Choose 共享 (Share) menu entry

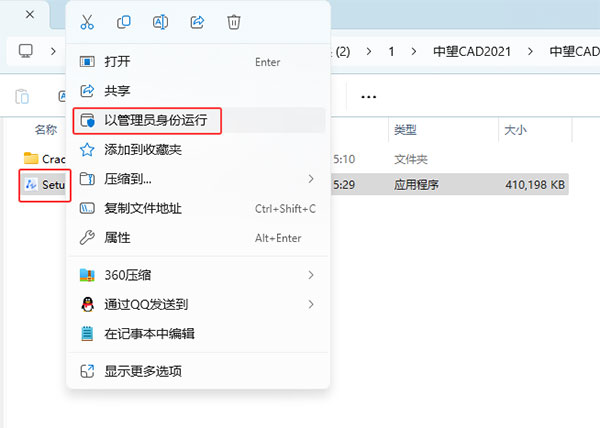pos(198,91)
